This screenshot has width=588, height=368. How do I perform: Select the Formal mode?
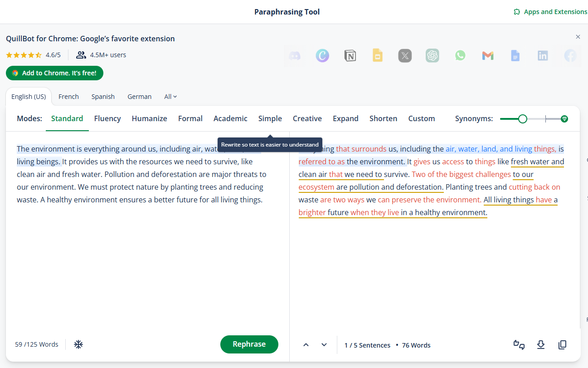click(190, 118)
